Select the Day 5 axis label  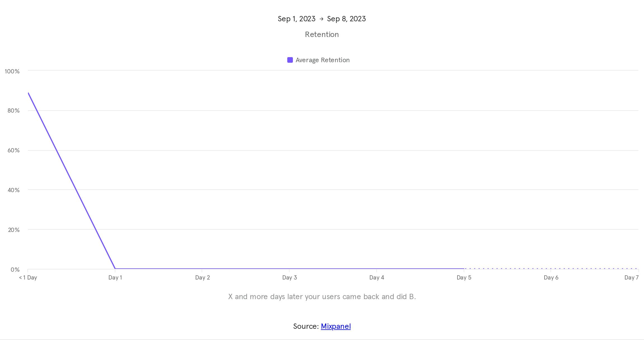tap(464, 278)
